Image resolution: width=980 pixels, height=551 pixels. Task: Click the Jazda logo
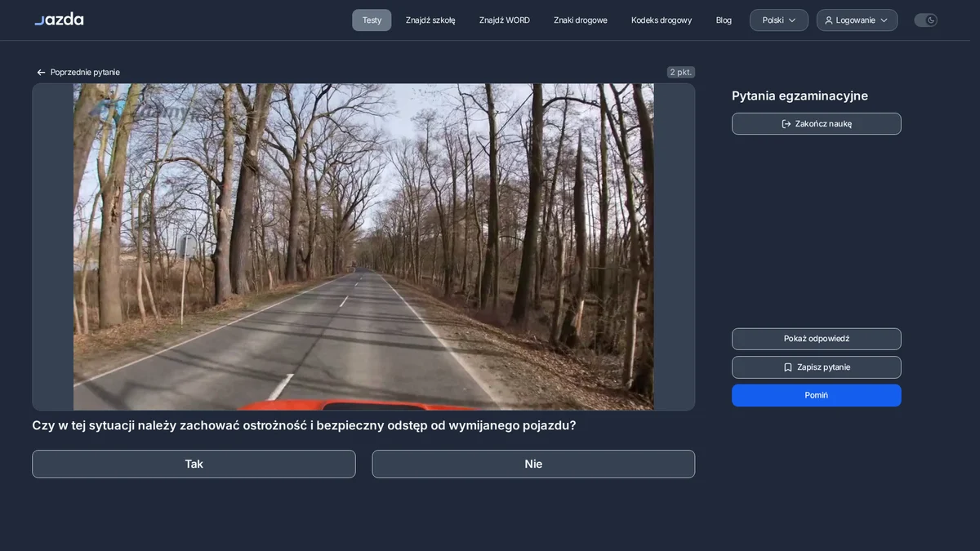click(59, 19)
